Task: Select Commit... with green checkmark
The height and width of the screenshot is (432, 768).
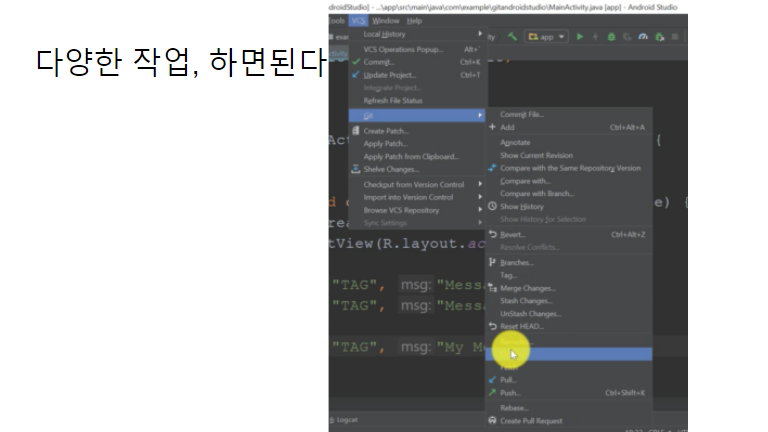Action: click(x=417, y=62)
